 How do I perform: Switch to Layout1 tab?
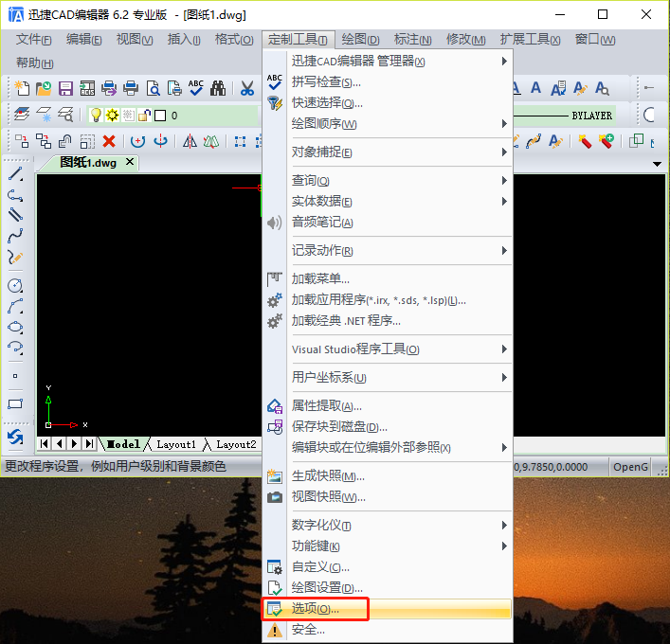click(176, 444)
